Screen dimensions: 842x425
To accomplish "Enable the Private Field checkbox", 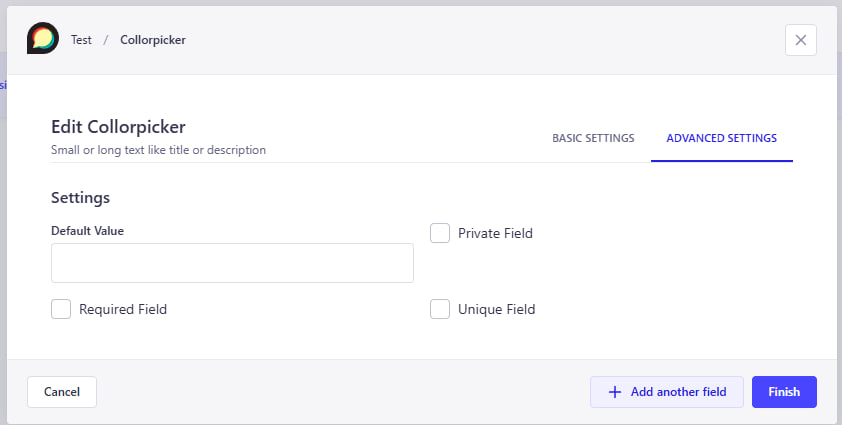I will pyautogui.click(x=440, y=233).
